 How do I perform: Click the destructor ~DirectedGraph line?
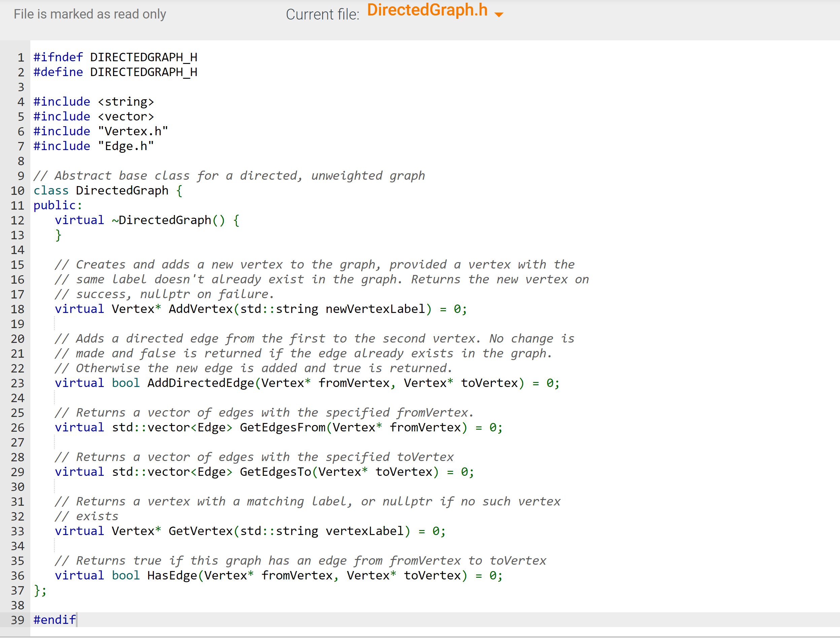tap(147, 220)
